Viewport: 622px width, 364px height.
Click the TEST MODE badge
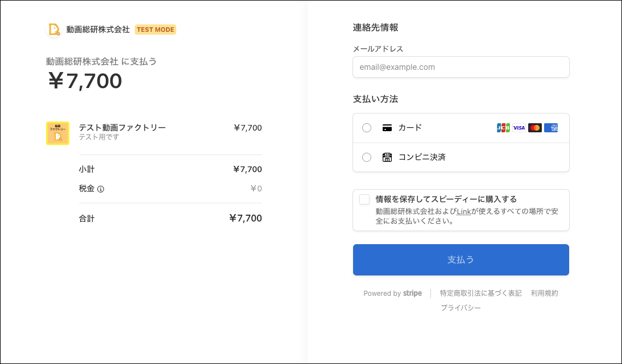155,30
